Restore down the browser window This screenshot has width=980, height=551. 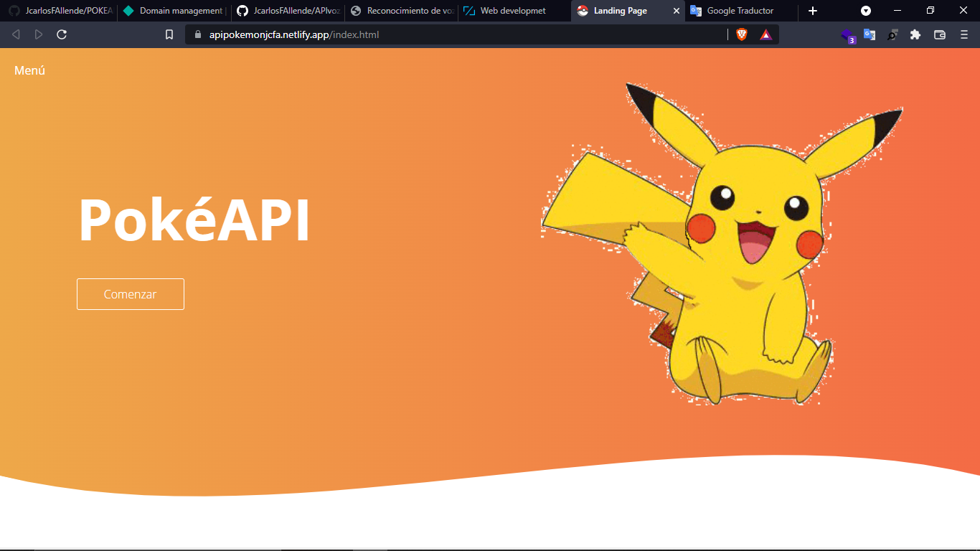(930, 11)
